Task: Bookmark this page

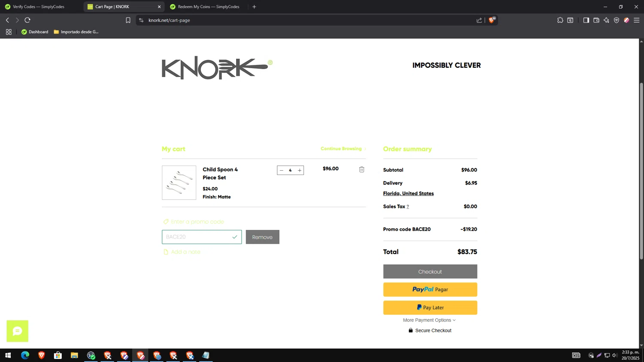Action: (x=128, y=20)
